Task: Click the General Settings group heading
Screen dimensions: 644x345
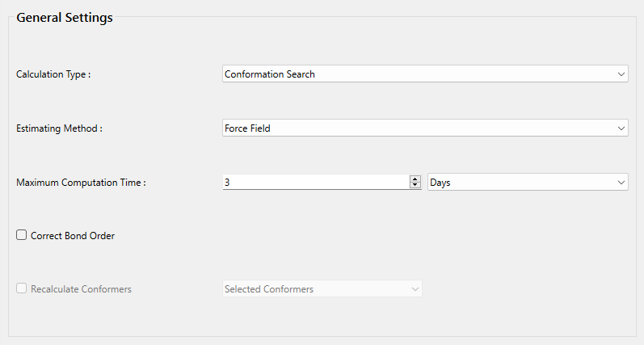Action: (x=65, y=18)
